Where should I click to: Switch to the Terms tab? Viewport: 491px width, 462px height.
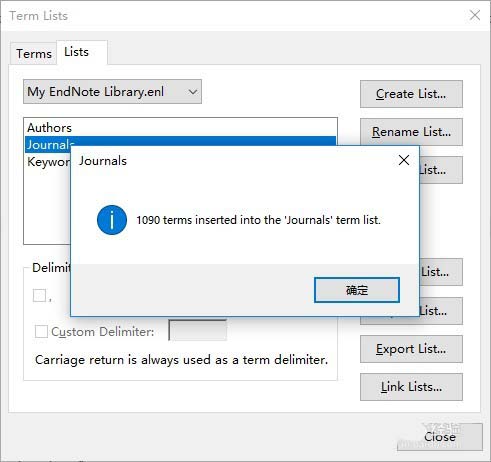tap(33, 54)
